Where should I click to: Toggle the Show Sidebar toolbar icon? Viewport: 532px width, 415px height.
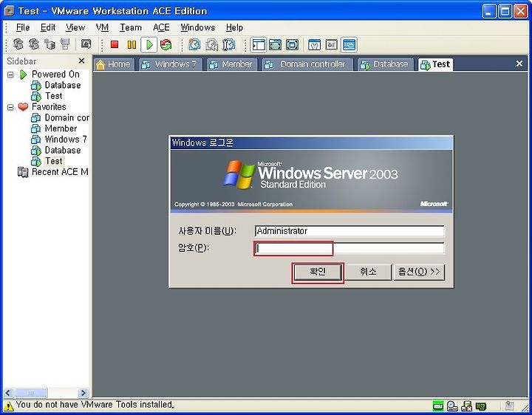259,44
